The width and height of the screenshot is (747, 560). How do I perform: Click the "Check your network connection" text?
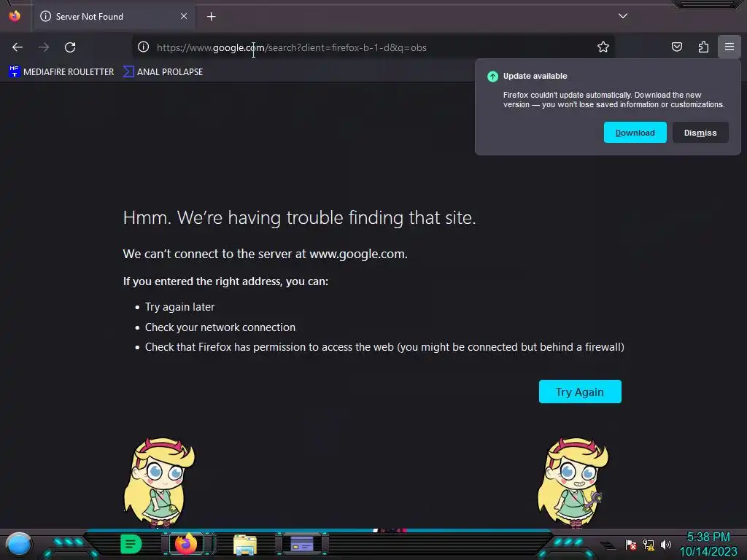click(x=220, y=327)
